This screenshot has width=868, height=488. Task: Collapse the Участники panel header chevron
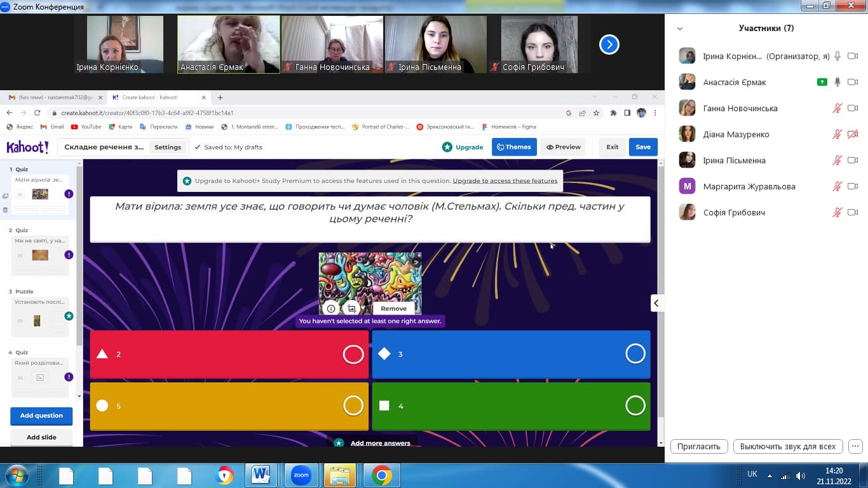(680, 29)
